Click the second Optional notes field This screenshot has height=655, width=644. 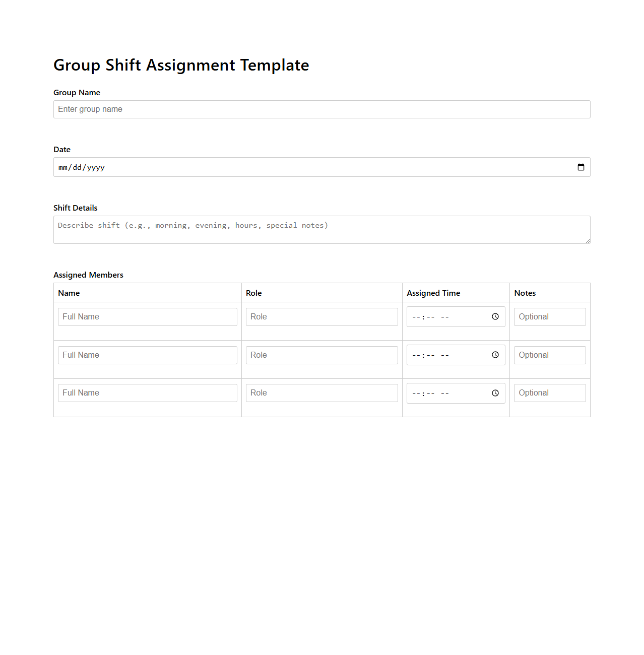tap(549, 355)
